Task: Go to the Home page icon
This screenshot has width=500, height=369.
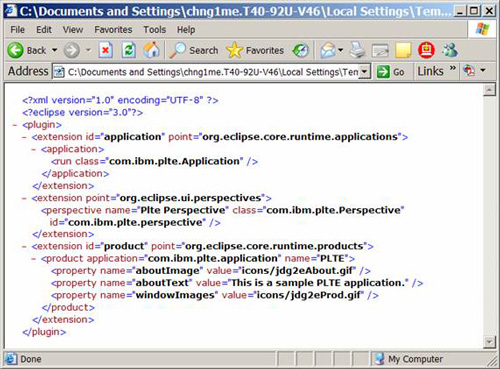Action: point(151,50)
